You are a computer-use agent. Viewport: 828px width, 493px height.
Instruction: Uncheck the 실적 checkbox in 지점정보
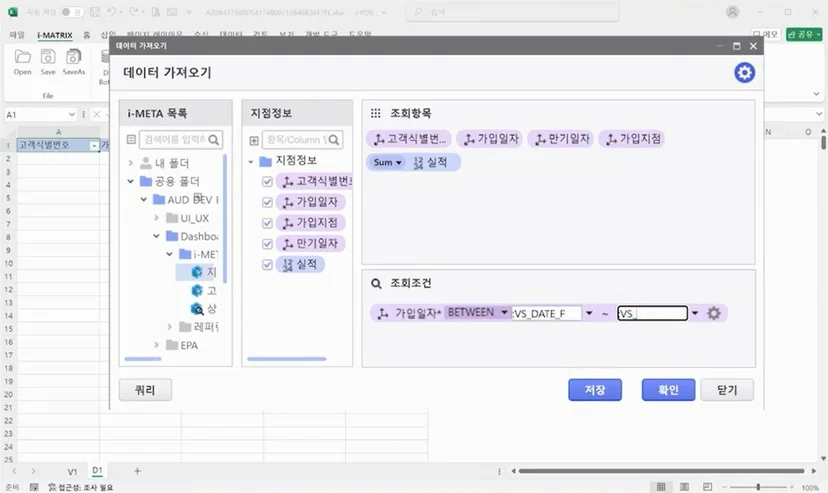click(x=267, y=264)
